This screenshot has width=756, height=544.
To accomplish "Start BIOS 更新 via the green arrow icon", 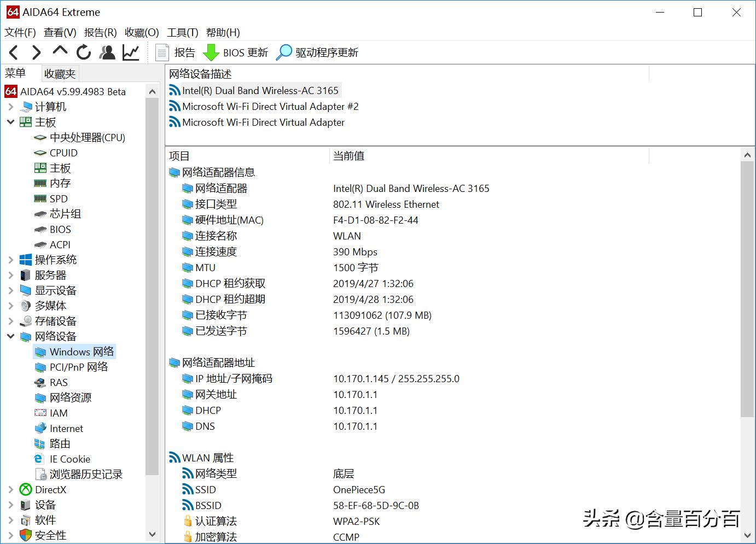I will [x=211, y=52].
